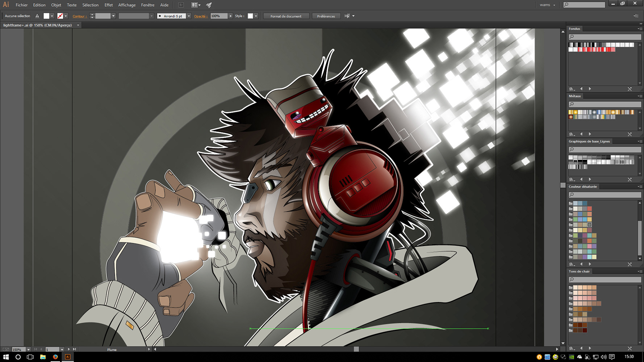Screen dimensions: 644x362
Task: Open the Métaux swatch library menu icon
Action: coord(572,134)
